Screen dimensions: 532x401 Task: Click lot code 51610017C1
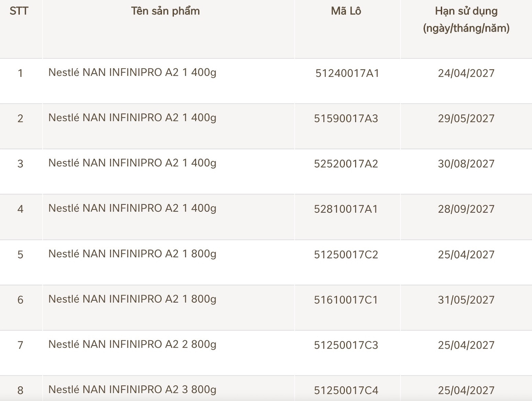pyautogui.click(x=346, y=300)
